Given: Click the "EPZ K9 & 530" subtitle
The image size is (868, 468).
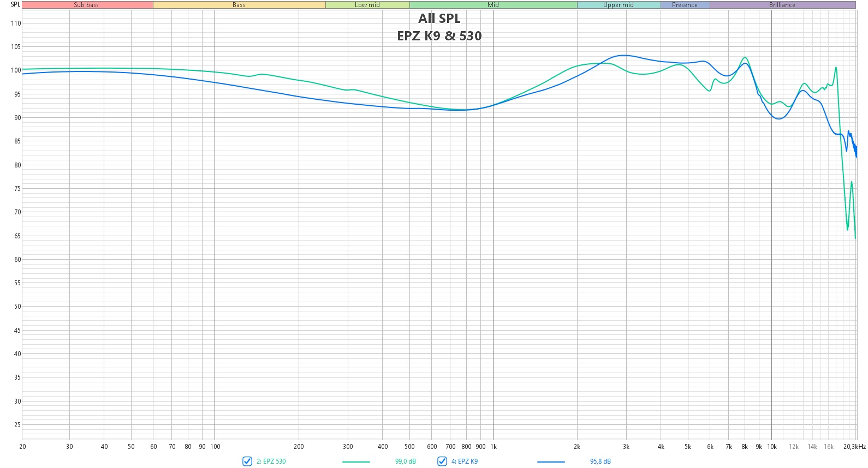Looking at the screenshot, I should 439,36.
